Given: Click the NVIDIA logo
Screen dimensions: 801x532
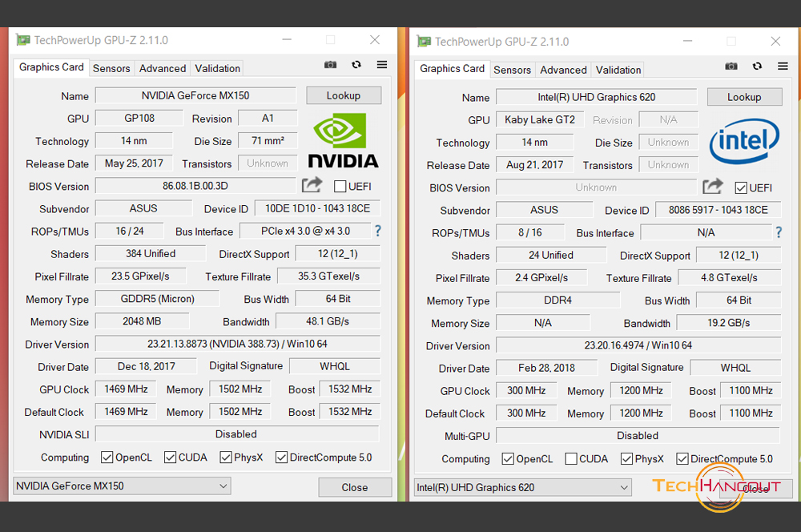Looking at the screenshot, I should click(343, 141).
